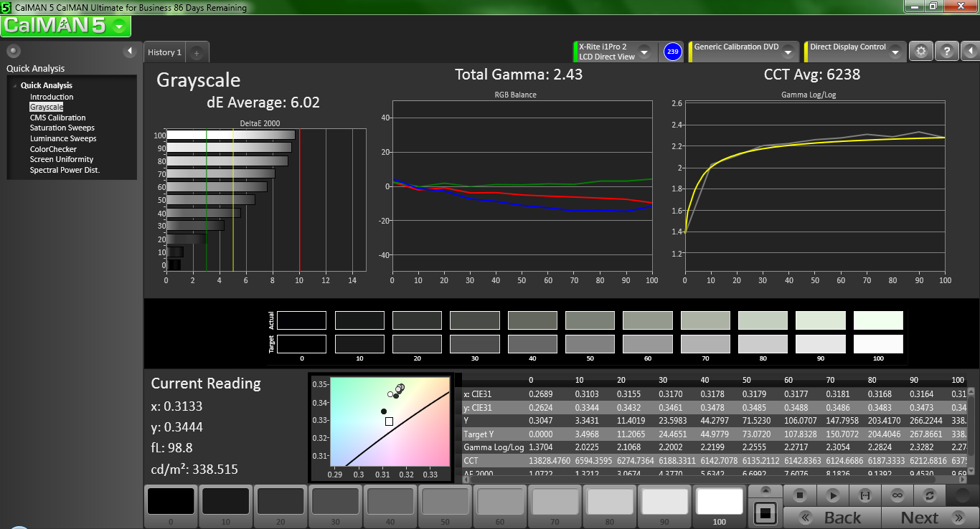This screenshot has height=529, width=980.
Task: Collapse the right-side panel with arrow
Action: [x=970, y=52]
